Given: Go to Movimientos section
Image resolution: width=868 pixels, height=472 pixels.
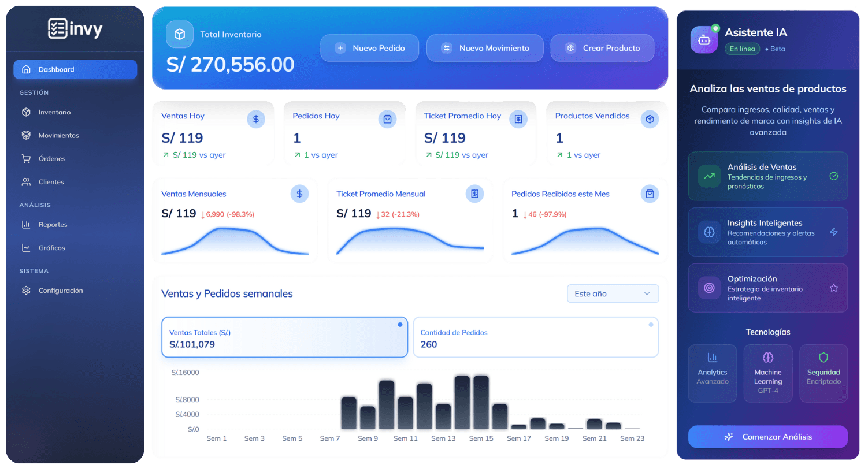Looking at the screenshot, I should point(75,135).
